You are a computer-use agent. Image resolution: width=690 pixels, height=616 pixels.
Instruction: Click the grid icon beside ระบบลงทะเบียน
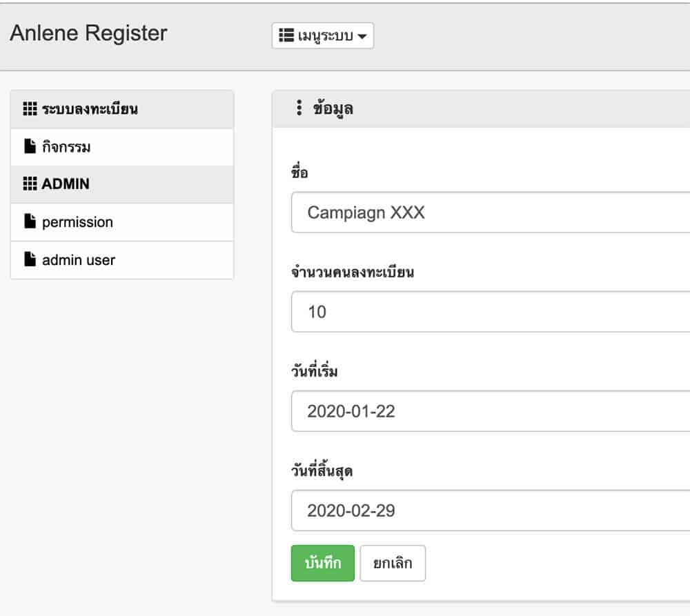30,109
